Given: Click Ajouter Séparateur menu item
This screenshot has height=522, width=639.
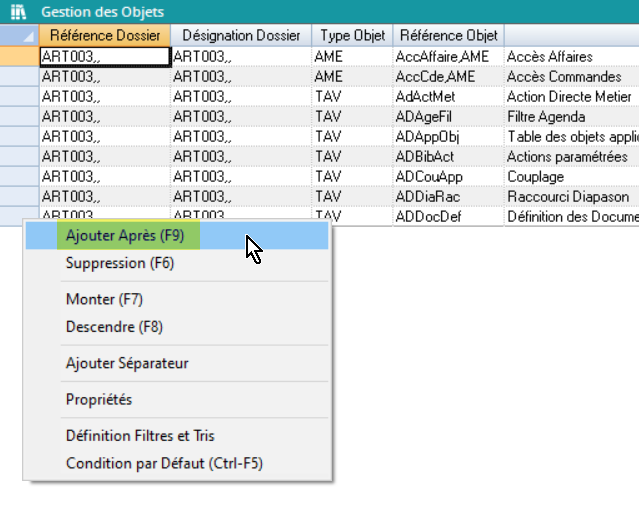Looking at the screenshot, I should click(127, 363).
